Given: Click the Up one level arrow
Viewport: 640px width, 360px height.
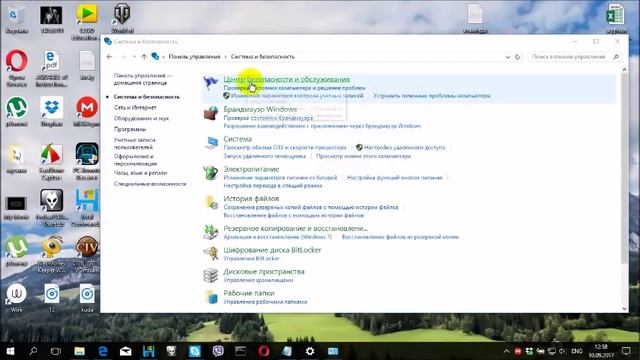Looking at the screenshot, I should coord(144,57).
